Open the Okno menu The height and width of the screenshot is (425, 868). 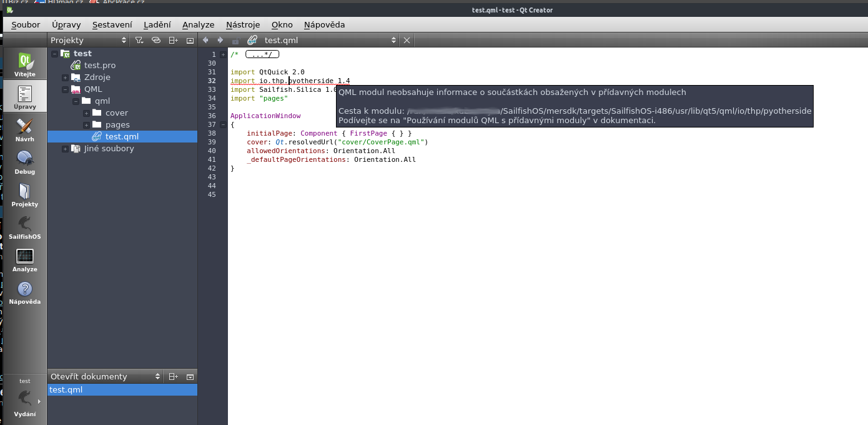coord(282,25)
